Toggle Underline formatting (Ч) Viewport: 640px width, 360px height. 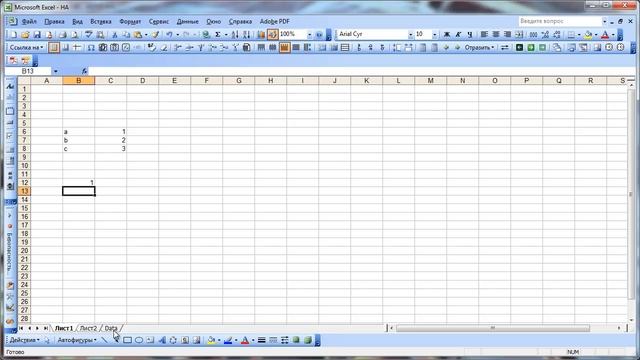[x=470, y=35]
